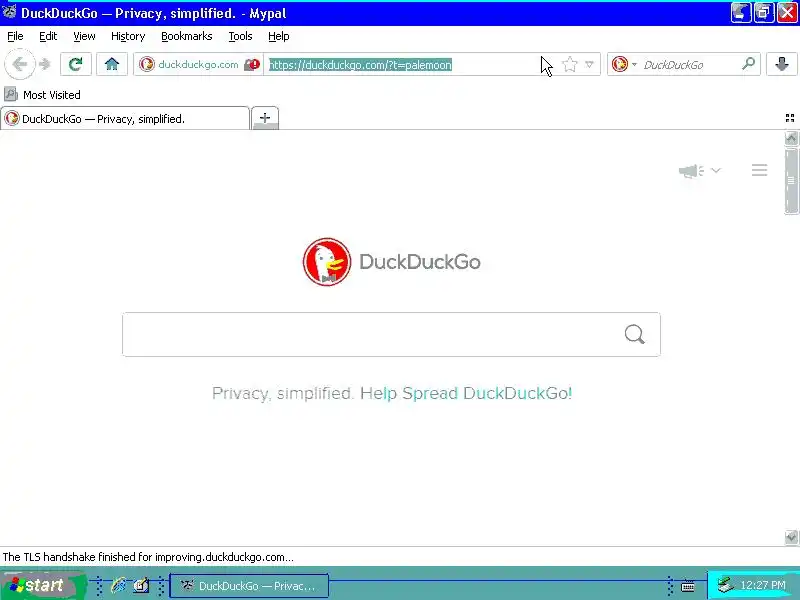Click the Most Visited bookmarks icon
Screen dimensions: 800x600
(x=11, y=94)
